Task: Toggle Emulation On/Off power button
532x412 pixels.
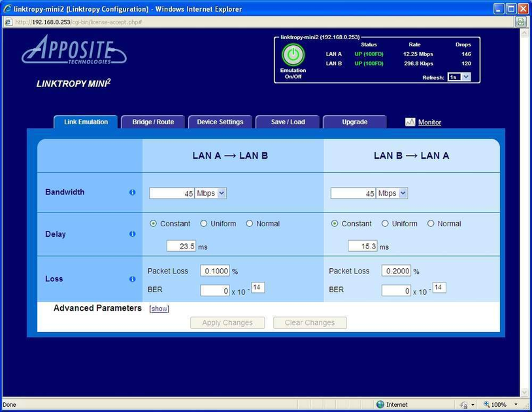Action: (x=292, y=56)
